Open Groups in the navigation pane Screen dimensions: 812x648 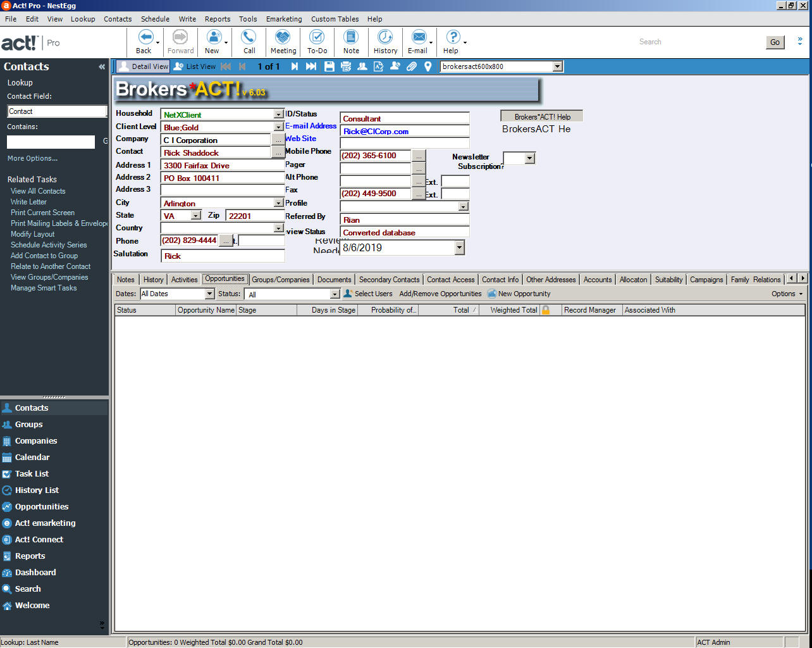pos(28,425)
